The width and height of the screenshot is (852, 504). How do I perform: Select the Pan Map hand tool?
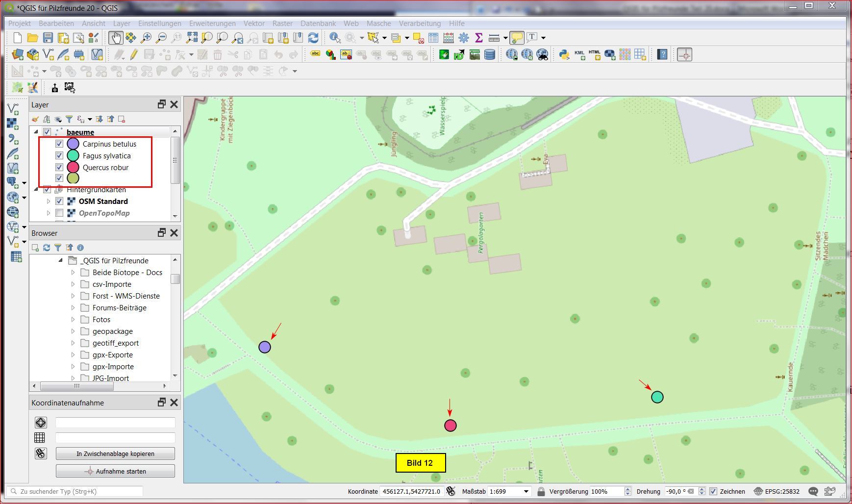coord(116,38)
